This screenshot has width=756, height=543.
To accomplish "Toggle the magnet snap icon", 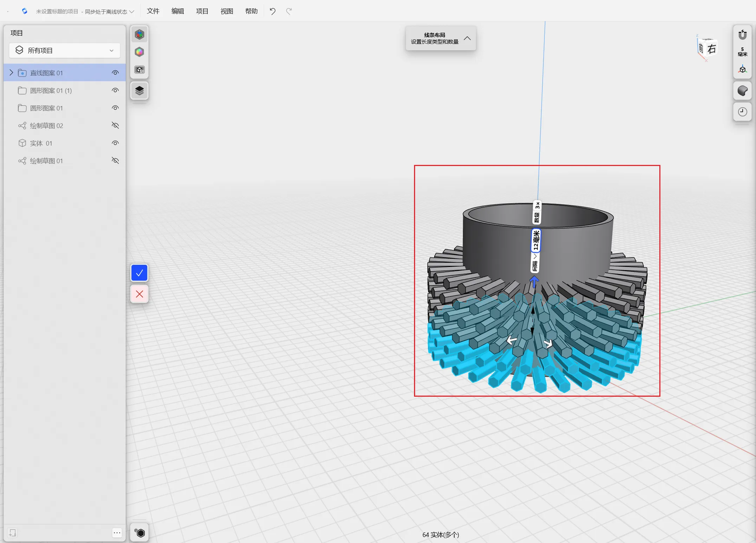I will point(742,34).
